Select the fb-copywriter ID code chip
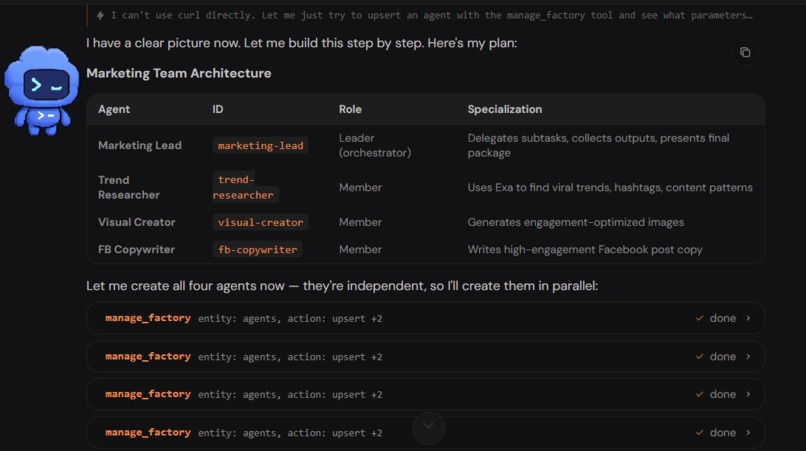Viewport: 806px width, 451px height. point(257,249)
